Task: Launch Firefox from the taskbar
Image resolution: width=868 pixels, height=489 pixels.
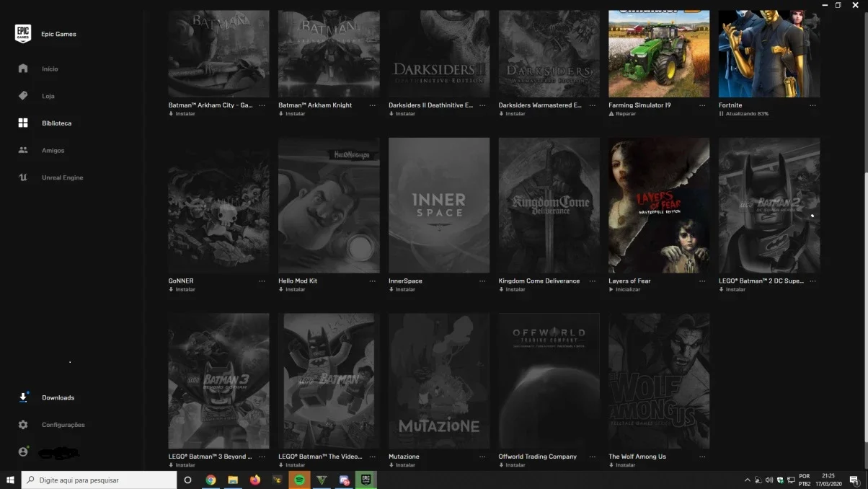Action: [255, 480]
